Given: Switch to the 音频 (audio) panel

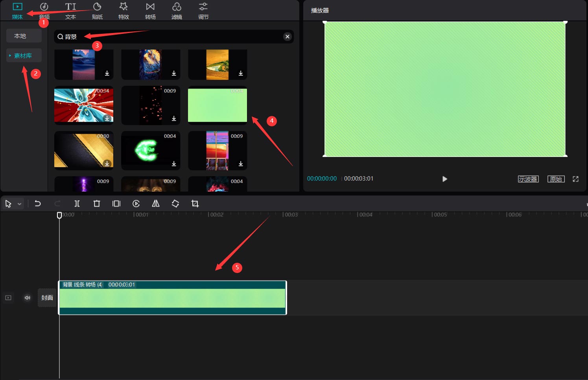Looking at the screenshot, I should click(44, 10).
